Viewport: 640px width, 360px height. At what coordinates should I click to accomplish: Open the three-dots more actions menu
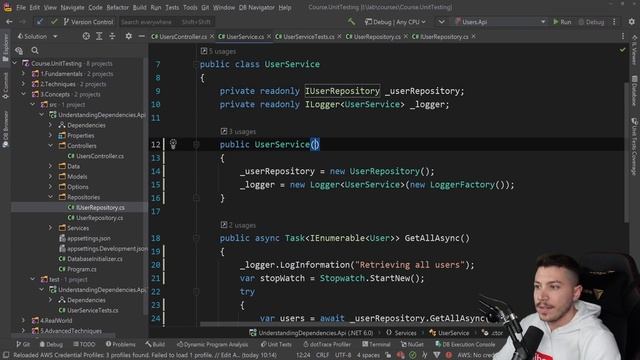[614, 22]
